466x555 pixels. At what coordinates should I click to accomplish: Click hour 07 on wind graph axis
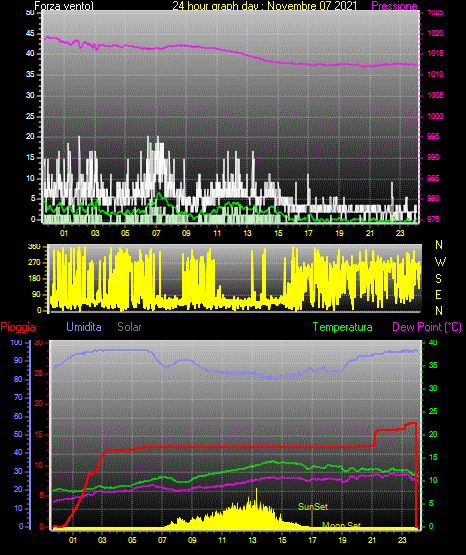click(156, 233)
